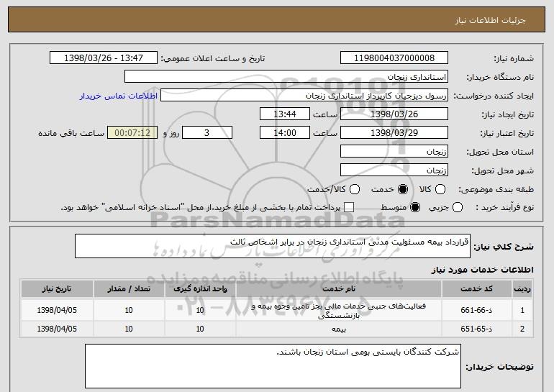Open buyer contact info link اطلاعات تماس خریدار

(x=119, y=96)
